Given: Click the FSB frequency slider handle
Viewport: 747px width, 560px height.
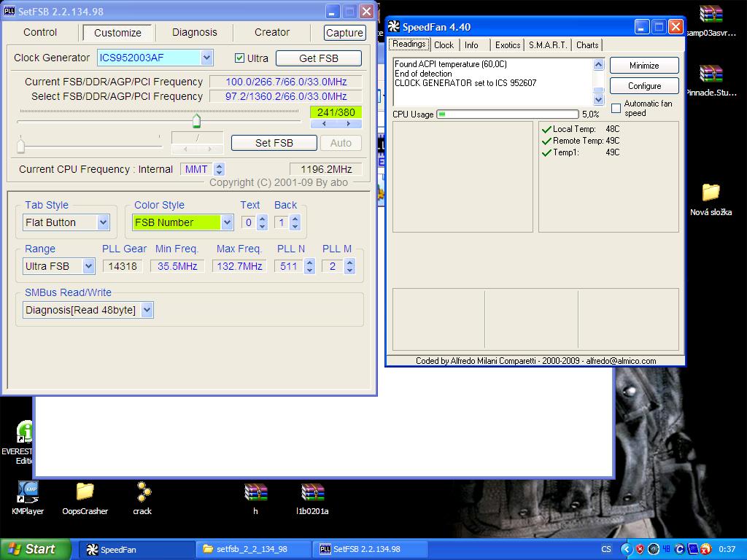Looking at the screenshot, I should 196,120.
